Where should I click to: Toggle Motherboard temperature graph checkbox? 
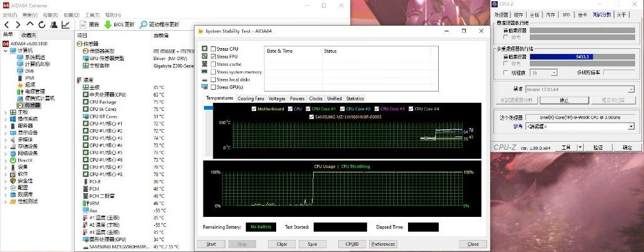254,109
